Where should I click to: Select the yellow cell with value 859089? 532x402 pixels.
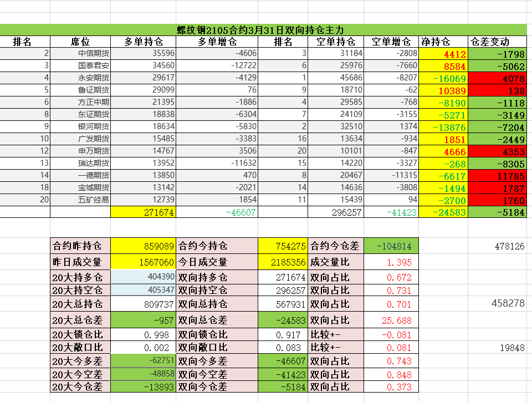click(143, 246)
